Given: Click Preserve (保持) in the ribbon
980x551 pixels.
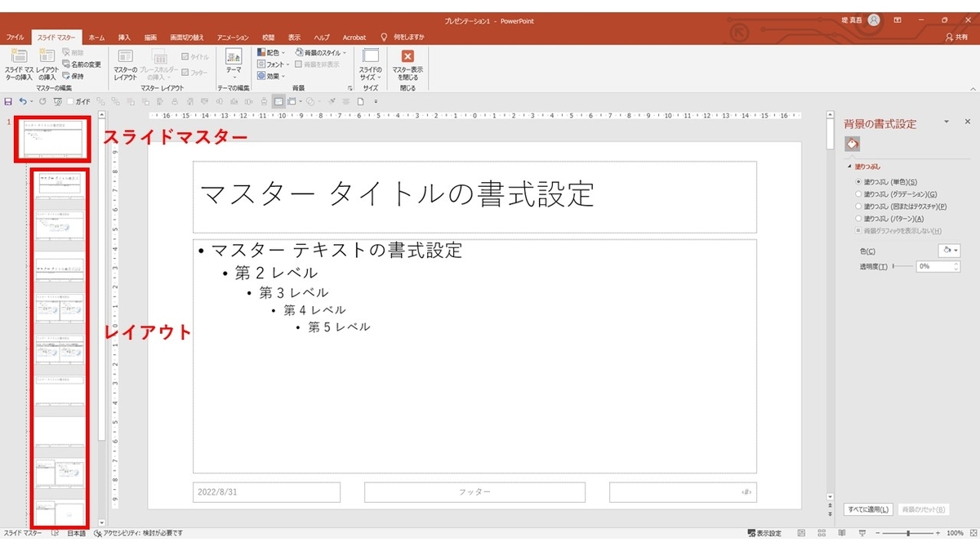Looking at the screenshot, I should tap(73, 75).
